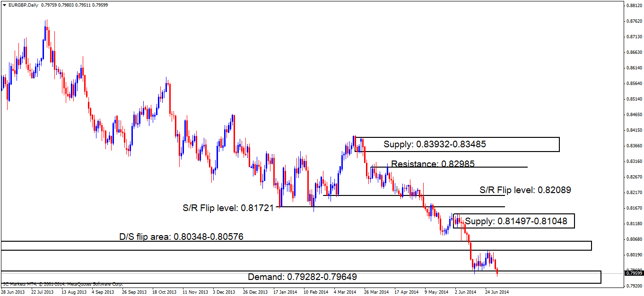This screenshot has height=296, width=644.
Task: Select the 'D/S flip area: 0.80348-0.80576' label
Action: [181, 237]
